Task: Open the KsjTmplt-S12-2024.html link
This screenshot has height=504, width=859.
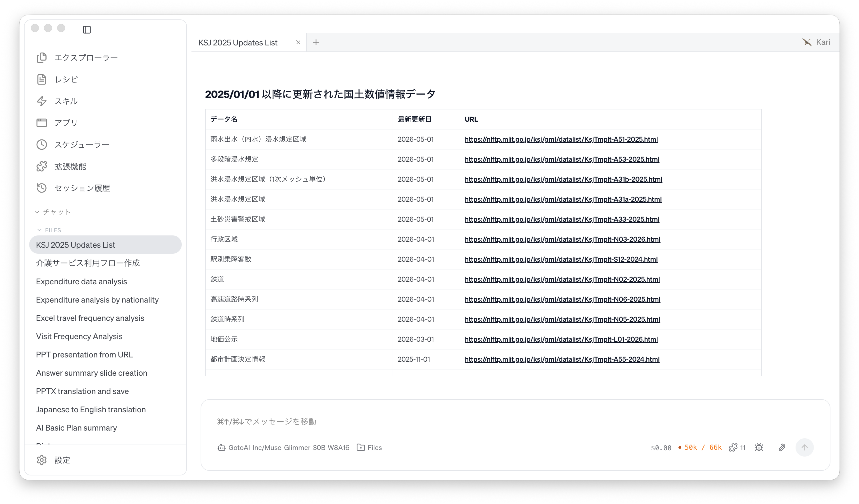Action: tap(561, 259)
